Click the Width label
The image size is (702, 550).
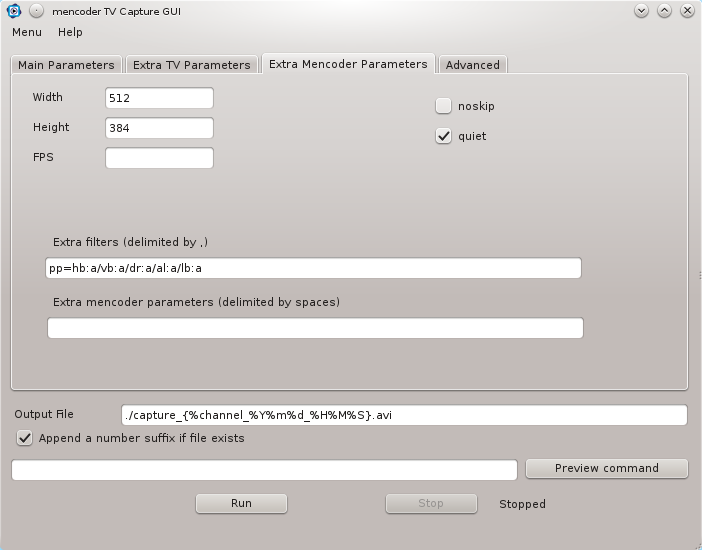pyautogui.click(x=48, y=97)
